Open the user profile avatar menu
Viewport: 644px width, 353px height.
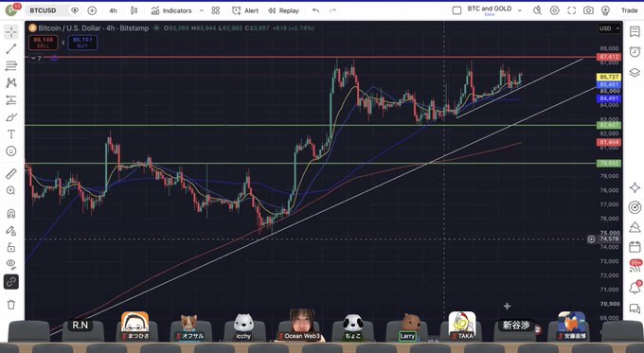11,10
